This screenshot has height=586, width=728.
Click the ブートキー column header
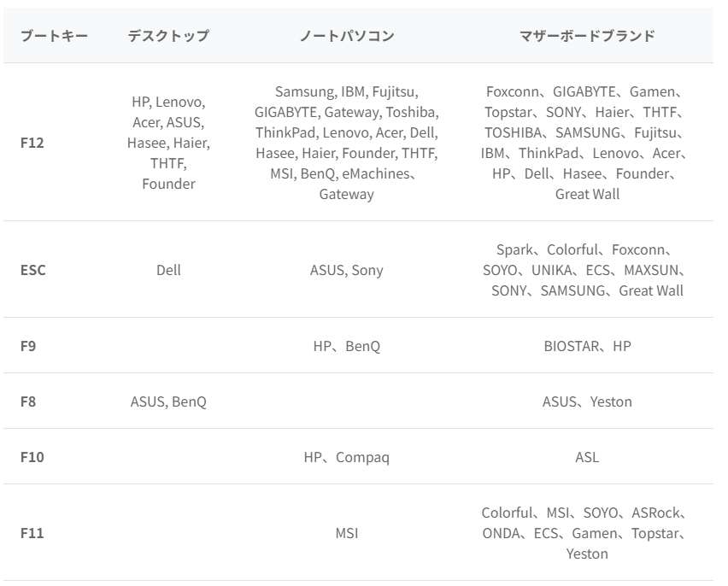pyautogui.click(x=54, y=36)
